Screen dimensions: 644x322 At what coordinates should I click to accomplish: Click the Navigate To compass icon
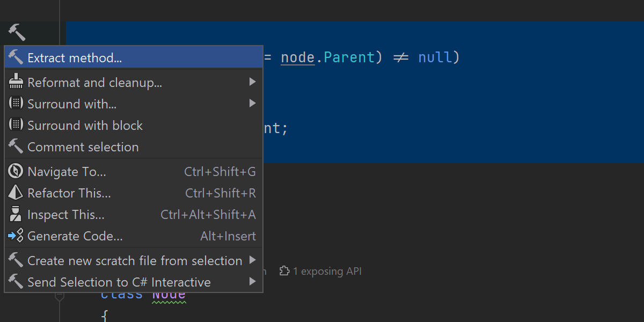pos(16,172)
